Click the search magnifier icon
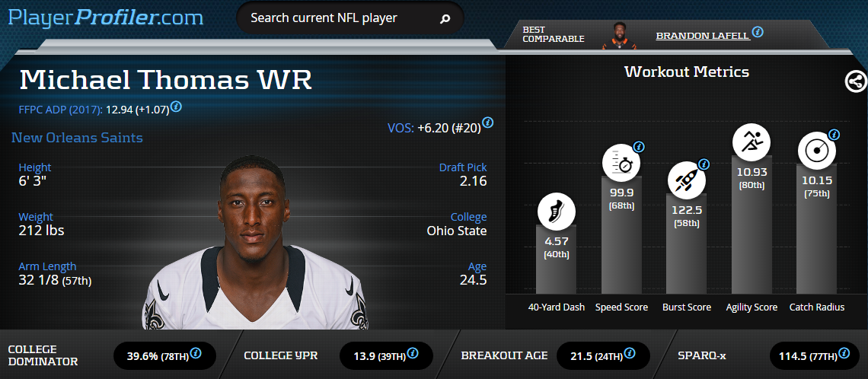This screenshot has width=868, height=379. tap(445, 19)
